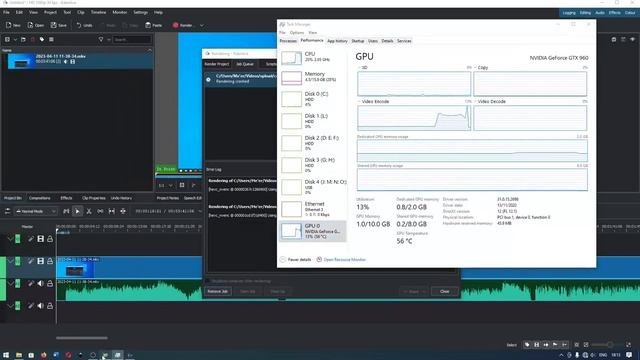The image size is (640, 360).
Task: Lock the first video track
Action: [x=50, y=239]
